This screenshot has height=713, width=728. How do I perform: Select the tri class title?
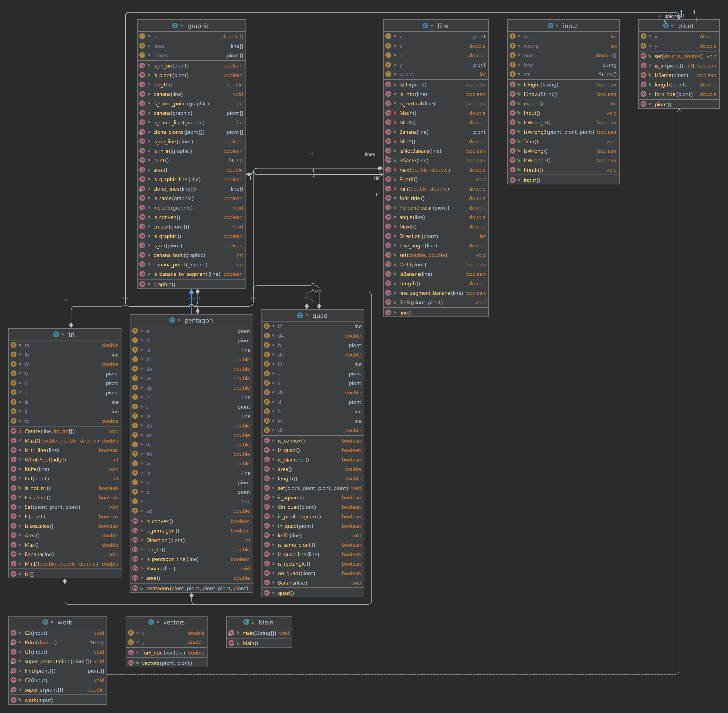[x=71, y=334]
